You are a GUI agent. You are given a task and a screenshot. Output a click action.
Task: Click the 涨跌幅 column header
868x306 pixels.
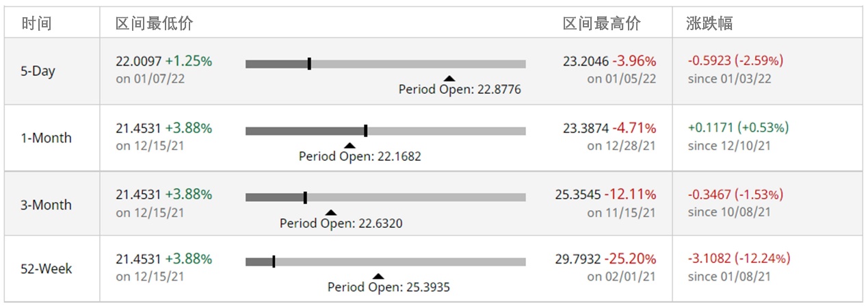(x=709, y=23)
